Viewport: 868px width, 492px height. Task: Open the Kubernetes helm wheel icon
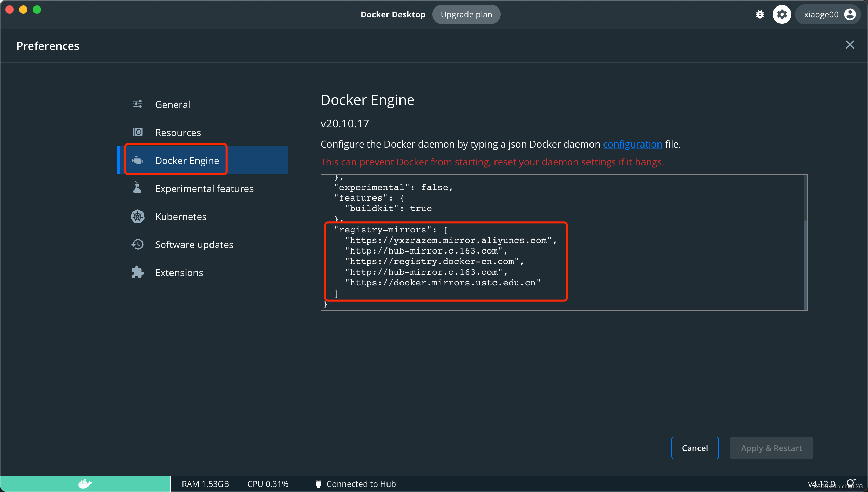(137, 216)
